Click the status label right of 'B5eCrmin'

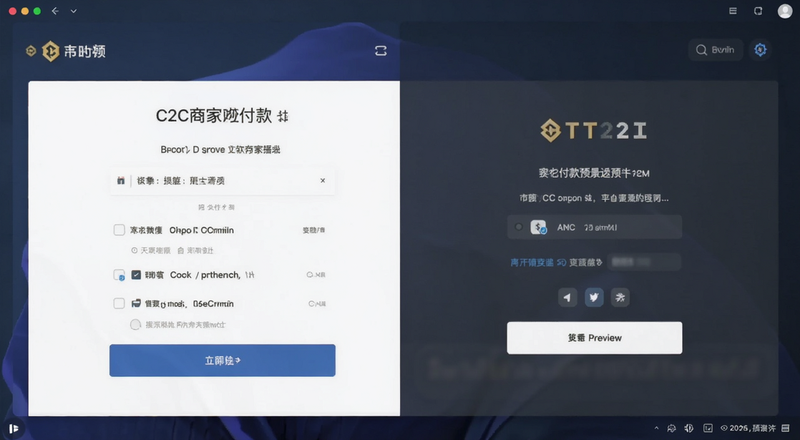tap(317, 304)
